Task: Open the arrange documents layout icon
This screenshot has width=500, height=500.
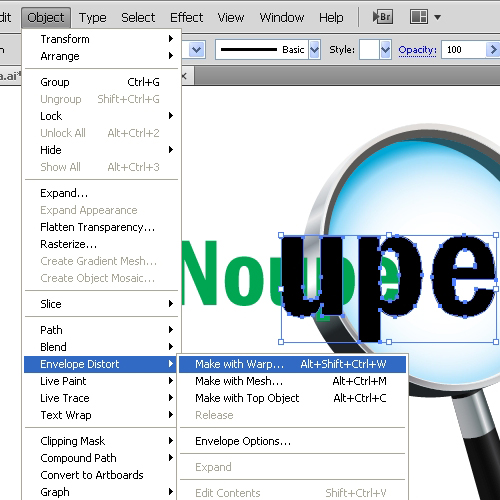Action: click(419, 17)
